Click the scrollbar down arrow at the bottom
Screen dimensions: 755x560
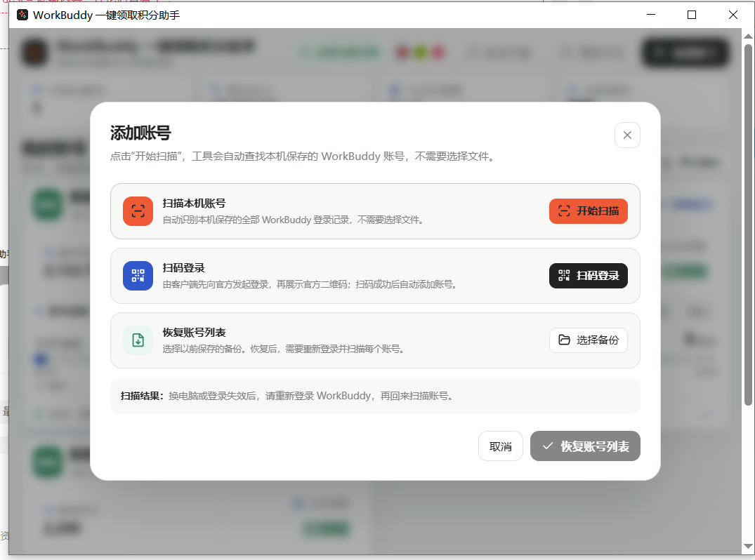point(748,546)
